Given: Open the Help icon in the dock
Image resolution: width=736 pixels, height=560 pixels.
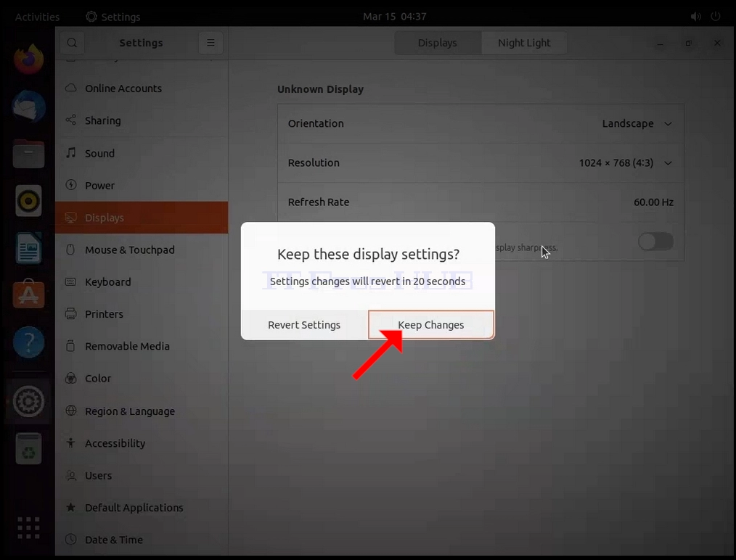Looking at the screenshot, I should [28, 342].
